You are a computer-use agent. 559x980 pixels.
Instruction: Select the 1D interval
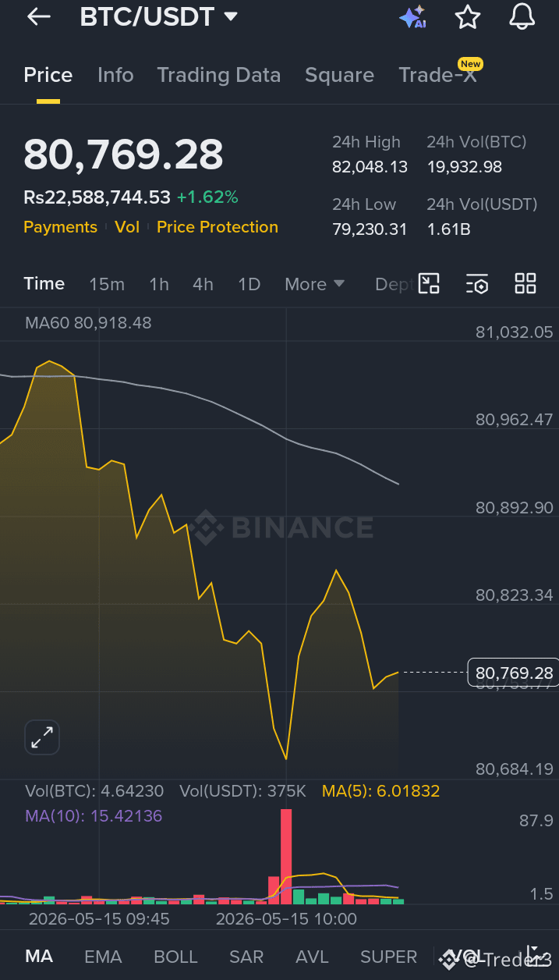pos(249,284)
